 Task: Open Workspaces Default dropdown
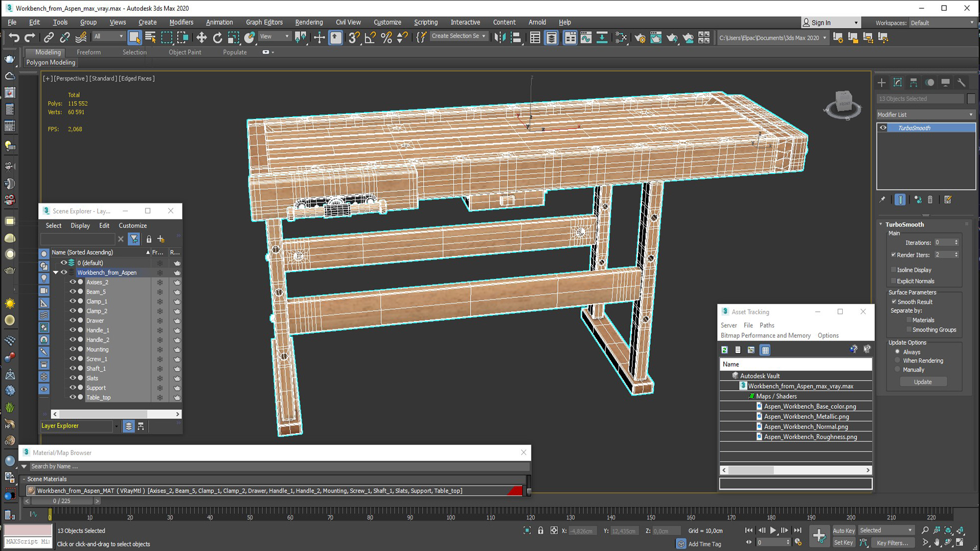click(942, 23)
